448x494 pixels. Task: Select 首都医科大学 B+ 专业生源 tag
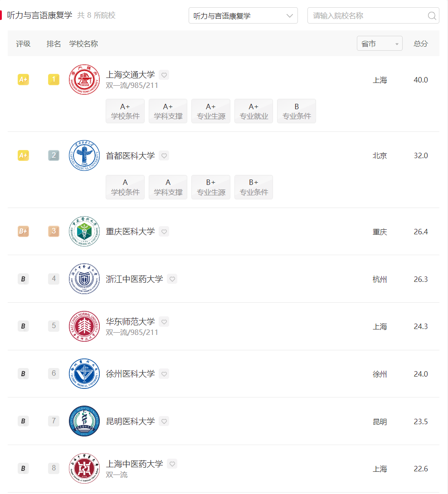(211, 187)
